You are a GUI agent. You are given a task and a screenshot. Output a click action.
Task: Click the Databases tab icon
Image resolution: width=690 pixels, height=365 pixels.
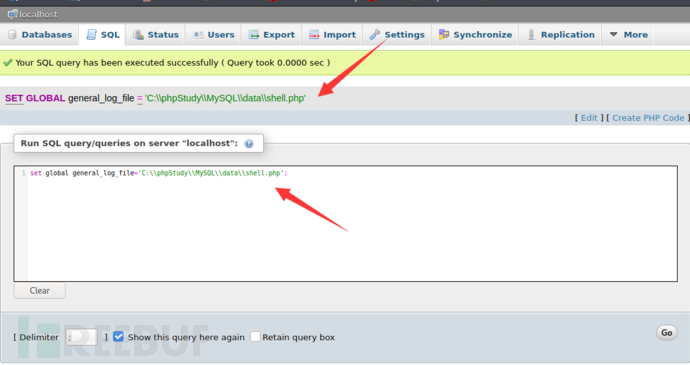(12, 35)
